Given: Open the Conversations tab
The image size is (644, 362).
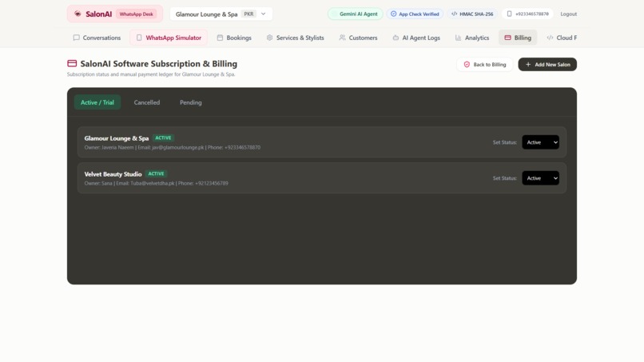Looking at the screenshot, I should click(97, 38).
